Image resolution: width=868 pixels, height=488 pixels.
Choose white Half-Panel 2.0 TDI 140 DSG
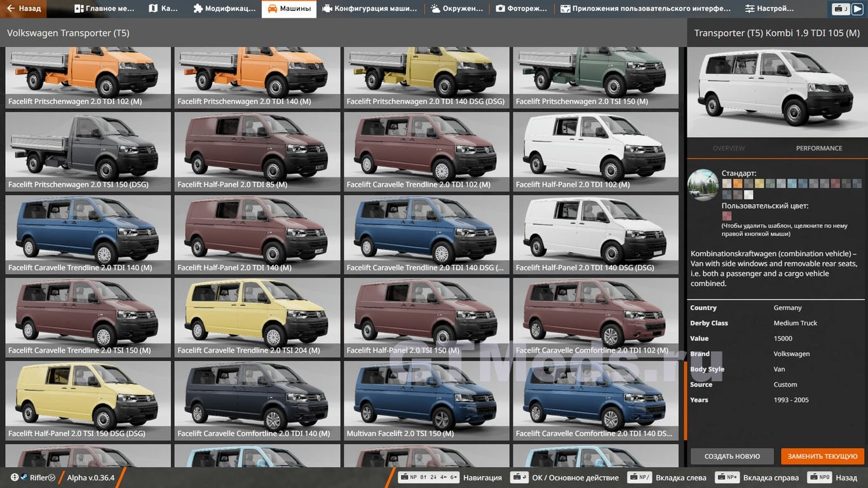point(596,234)
